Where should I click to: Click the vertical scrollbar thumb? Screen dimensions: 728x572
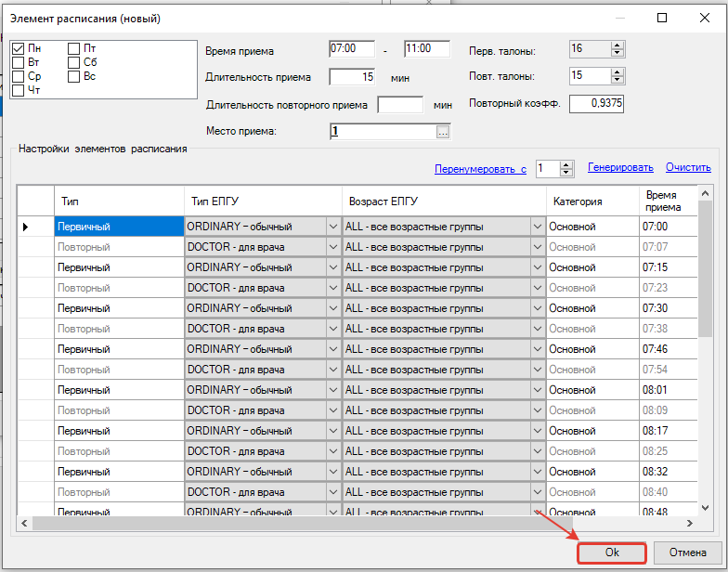(x=706, y=269)
